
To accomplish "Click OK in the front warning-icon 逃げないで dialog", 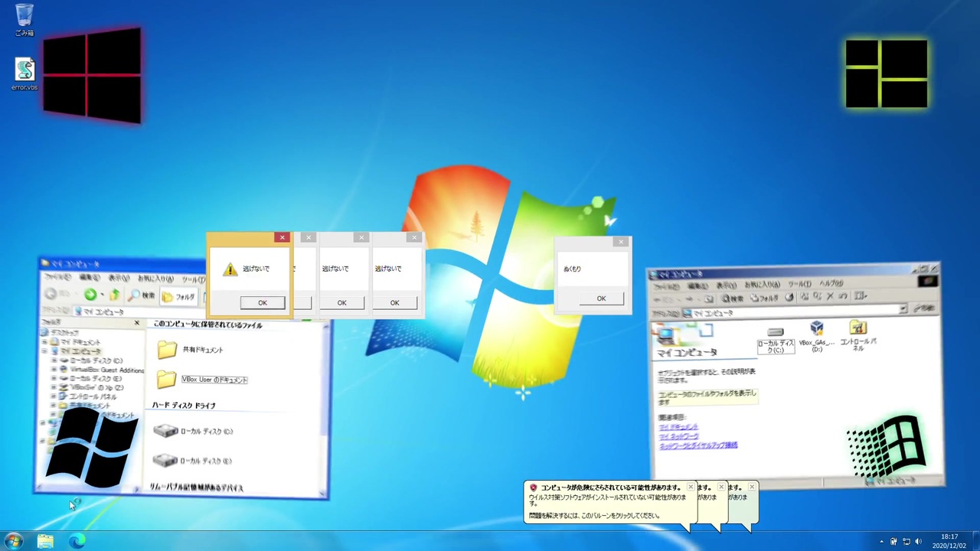I will point(263,303).
